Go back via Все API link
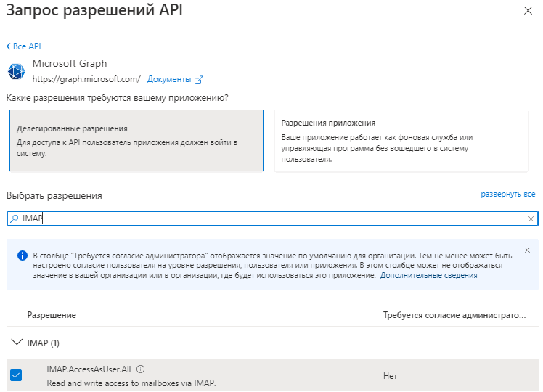This screenshot has height=392, width=543. 27,46
